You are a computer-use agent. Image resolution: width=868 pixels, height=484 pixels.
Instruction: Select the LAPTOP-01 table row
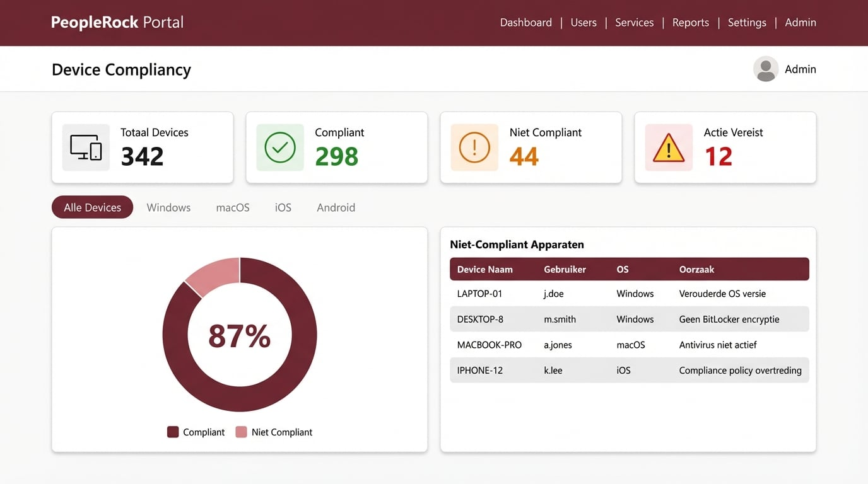coord(628,294)
